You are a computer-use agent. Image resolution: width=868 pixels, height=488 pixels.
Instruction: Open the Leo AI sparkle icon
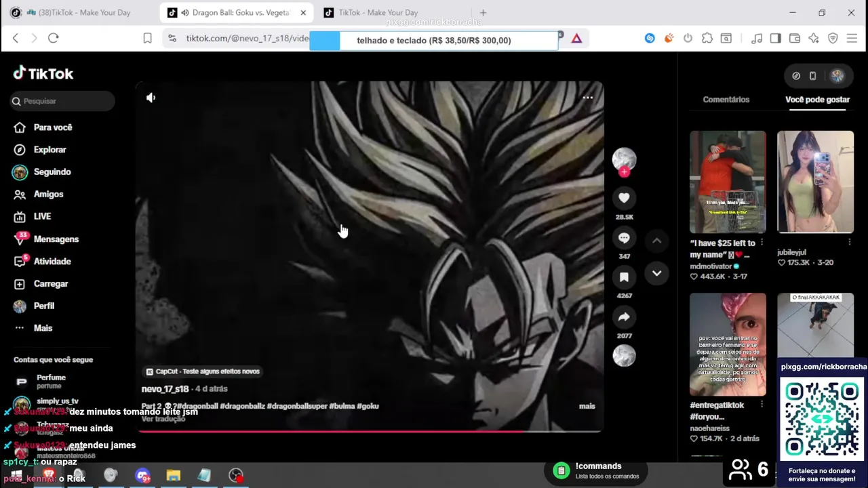point(814,39)
